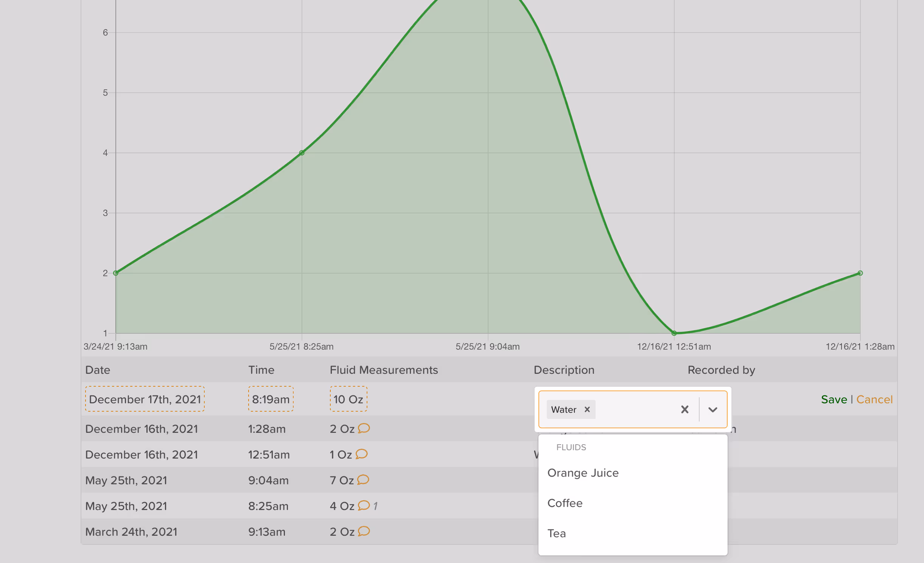Select the March 24th, 2021 date cell

[x=131, y=532]
